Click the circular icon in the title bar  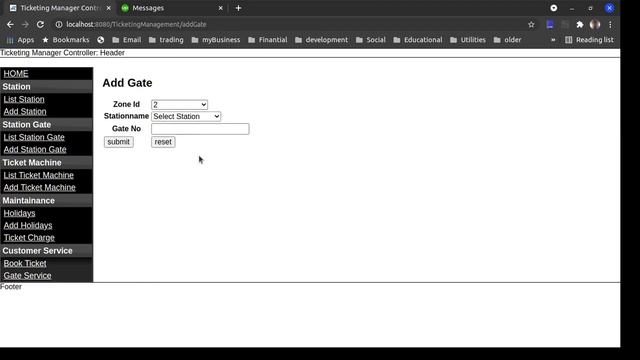coord(553,8)
